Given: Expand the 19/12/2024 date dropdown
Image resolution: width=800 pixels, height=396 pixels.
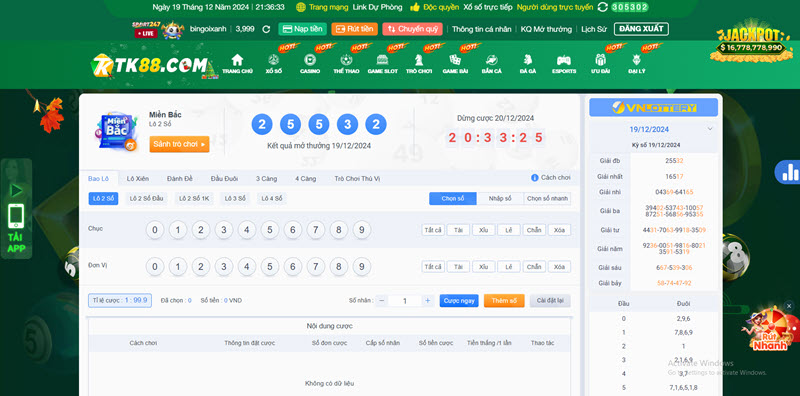Looking at the screenshot, I should (710, 129).
